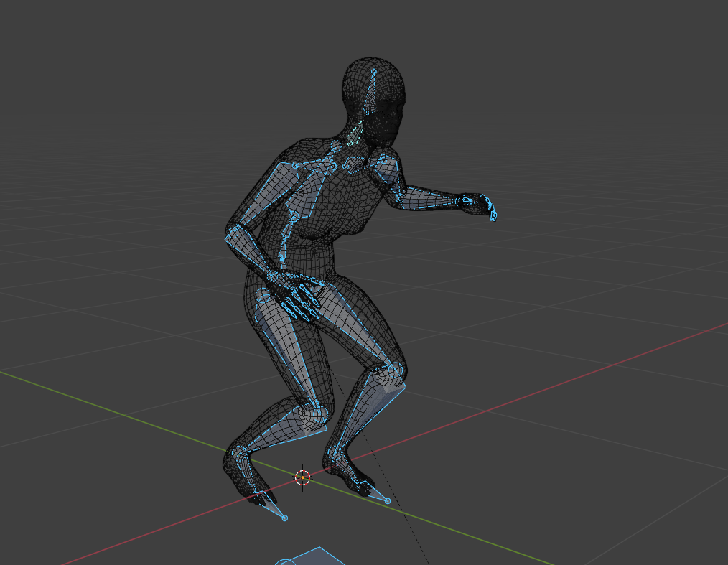Click the 3D cursor on the floor
728x565 pixels.
303,477
